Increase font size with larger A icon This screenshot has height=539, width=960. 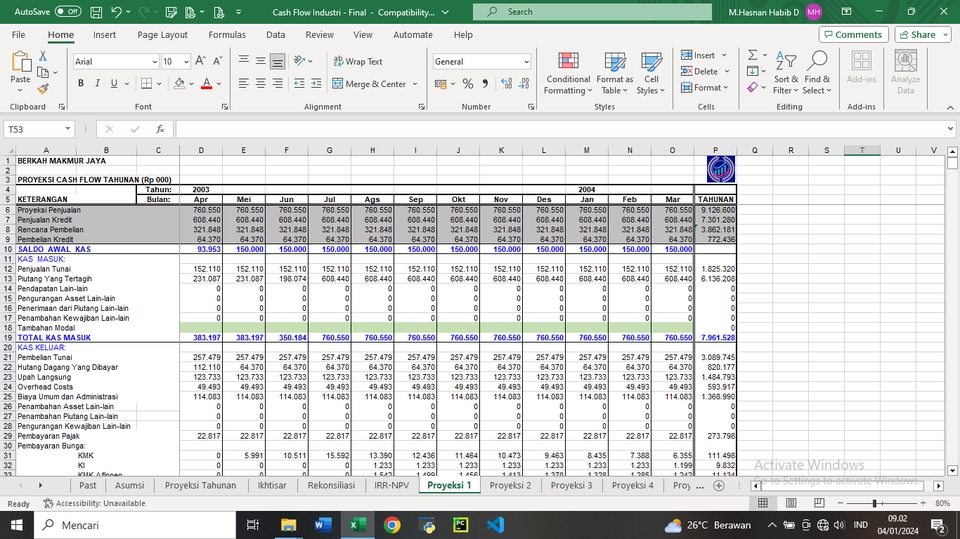tap(200, 61)
